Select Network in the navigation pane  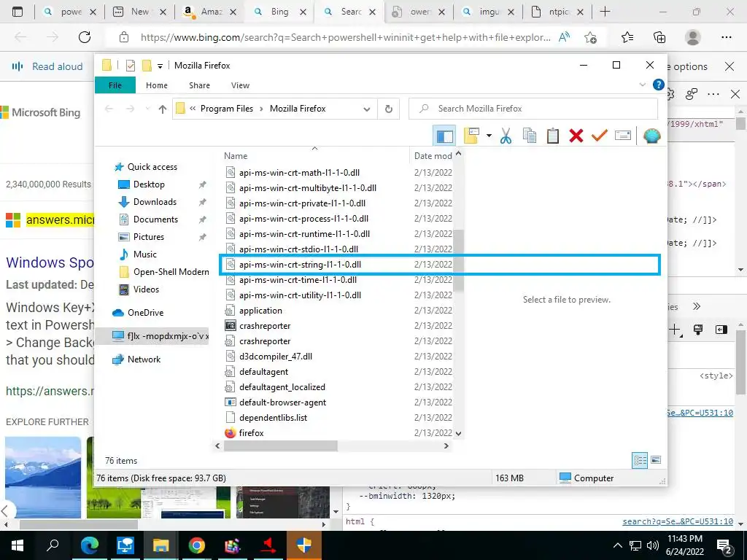(x=144, y=359)
